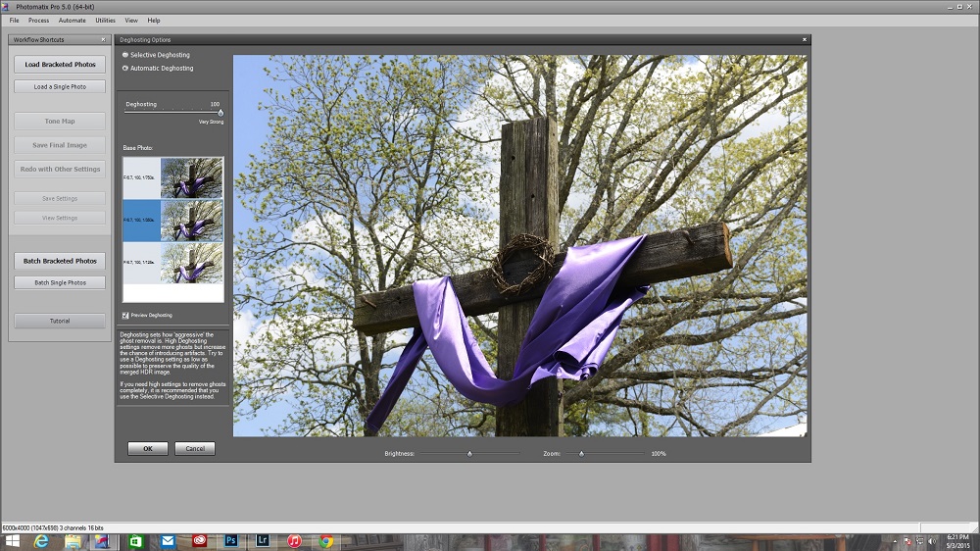Click the Deghosting strength slider handle
Viewport: 980px width, 551px height.
coord(220,113)
